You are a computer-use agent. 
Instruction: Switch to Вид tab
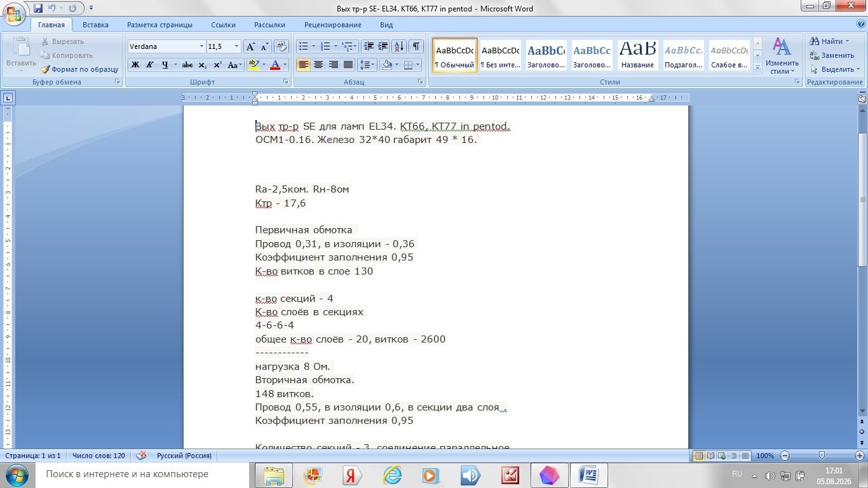pos(386,25)
